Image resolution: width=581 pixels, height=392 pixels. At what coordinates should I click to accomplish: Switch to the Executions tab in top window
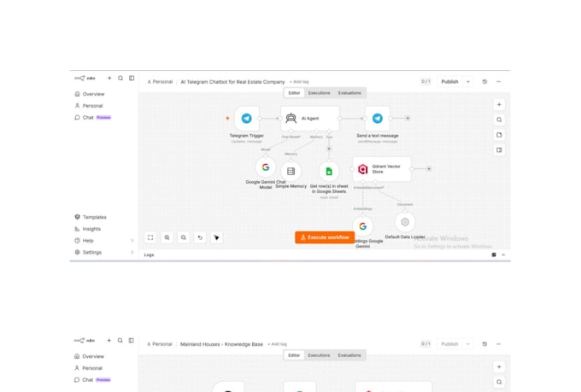pos(319,93)
